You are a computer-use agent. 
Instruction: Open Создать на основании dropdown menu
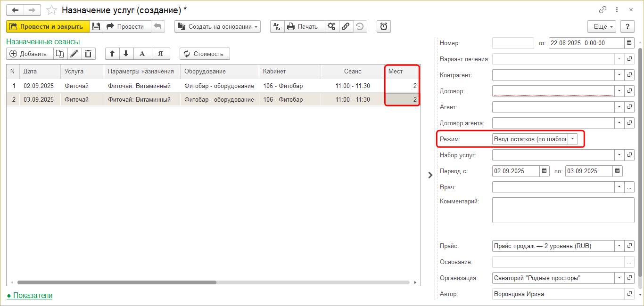pyautogui.click(x=217, y=26)
